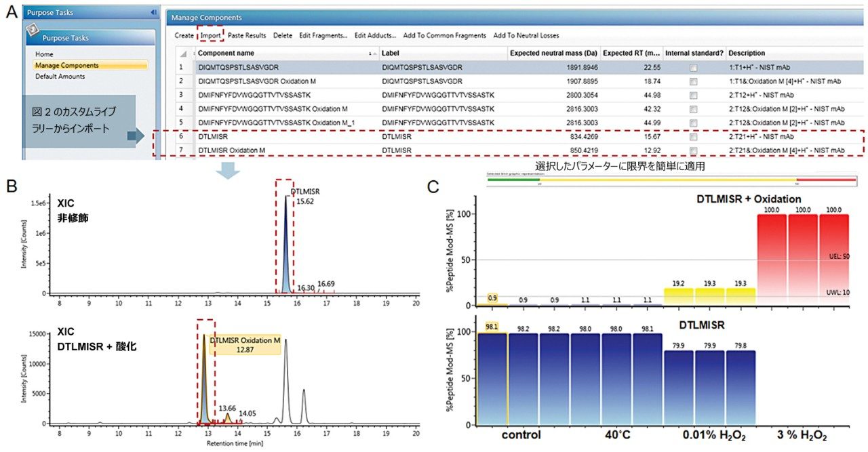Sort by the Label column header
Image resolution: width=868 pixels, height=452 pixels.
click(x=443, y=54)
